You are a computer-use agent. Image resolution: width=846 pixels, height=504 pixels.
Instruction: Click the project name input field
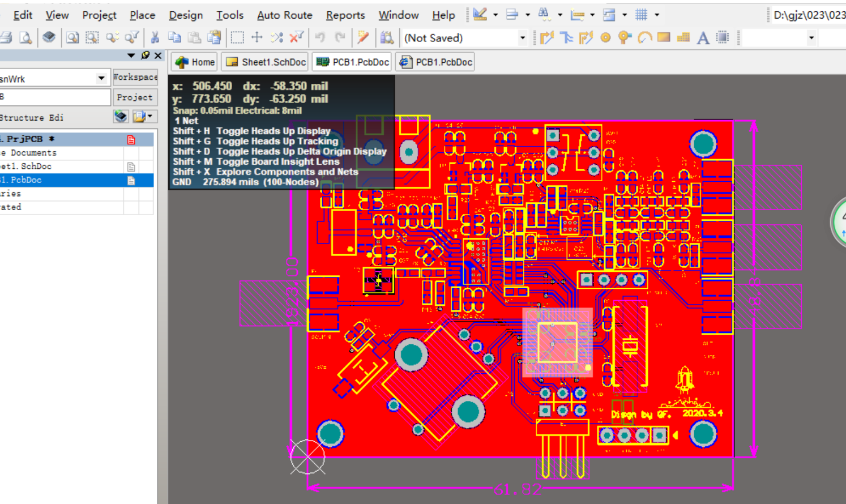[55, 97]
